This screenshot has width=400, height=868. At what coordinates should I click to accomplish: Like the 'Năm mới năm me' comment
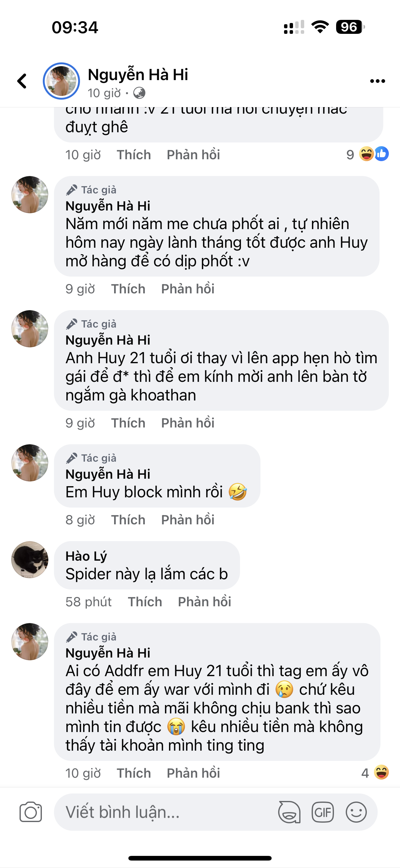pyautogui.click(x=128, y=289)
